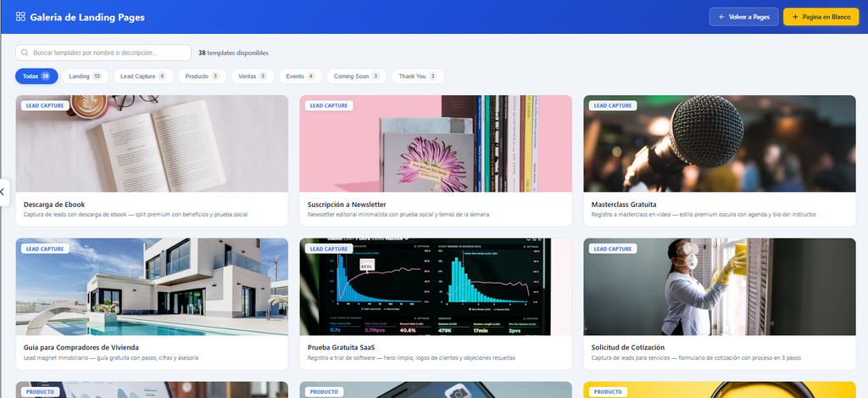Click 'Newsletter editorial minimalista' description text
The image size is (868, 398).
[x=398, y=215]
